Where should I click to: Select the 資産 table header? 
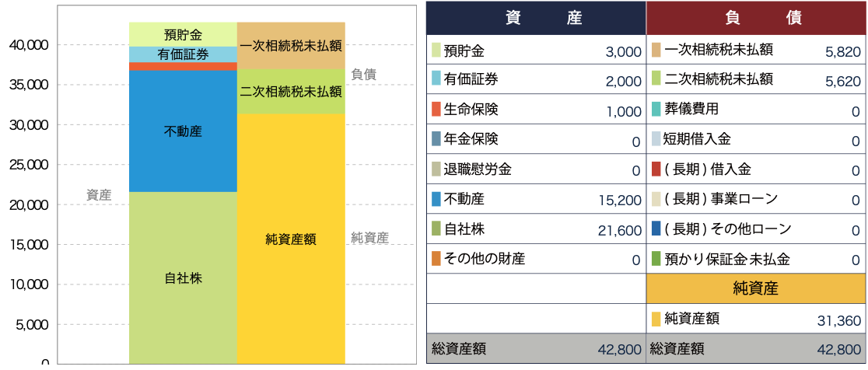click(536, 19)
